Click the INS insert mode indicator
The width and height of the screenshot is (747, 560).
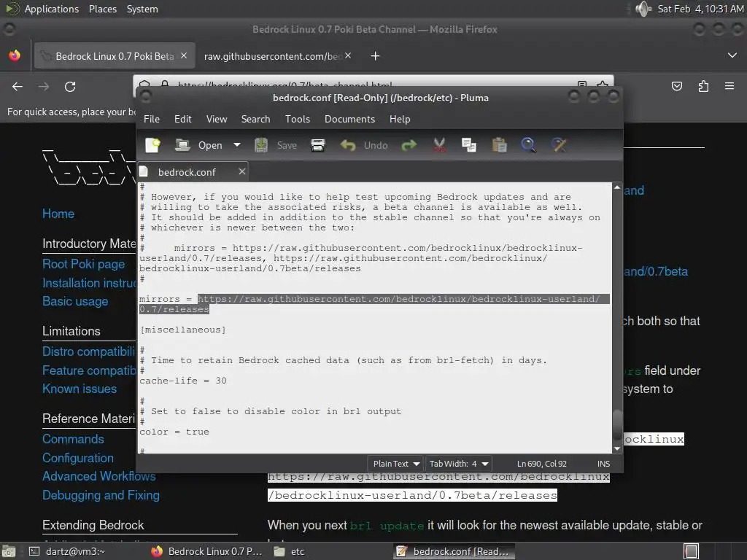(x=603, y=464)
